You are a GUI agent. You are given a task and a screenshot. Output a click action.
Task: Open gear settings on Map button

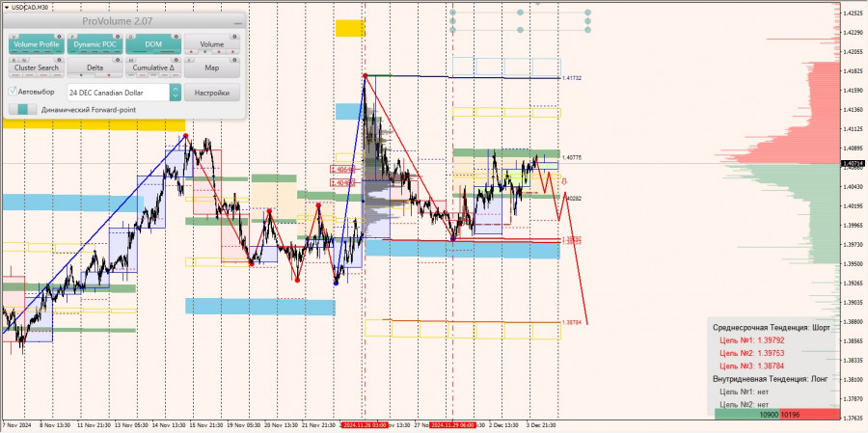pyautogui.click(x=234, y=59)
